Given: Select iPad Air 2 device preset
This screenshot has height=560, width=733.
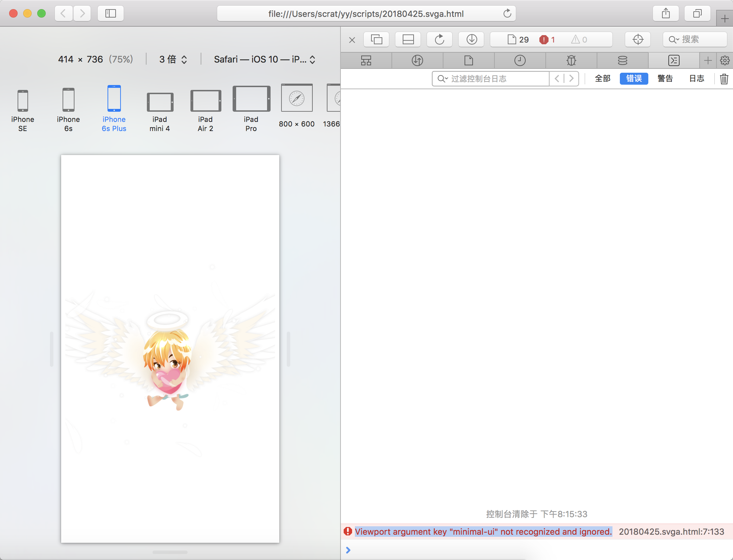Looking at the screenshot, I should (x=206, y=111).
